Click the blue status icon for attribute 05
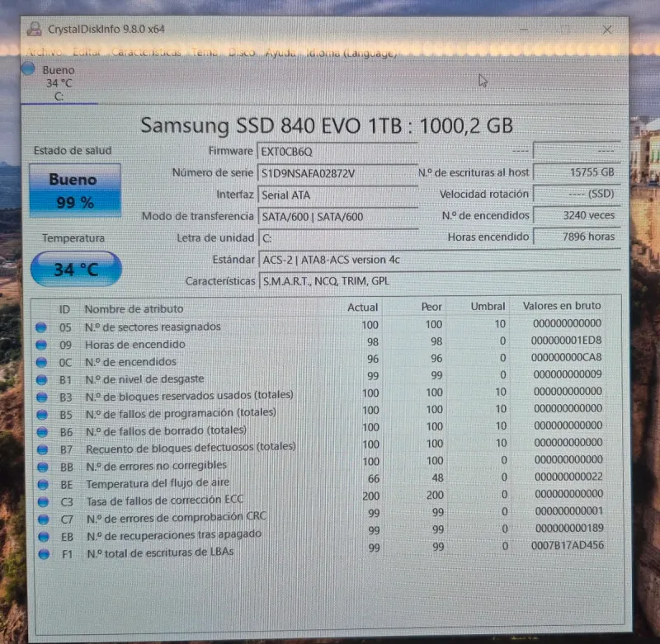Image resolution: width=660 pixels, height=644 pixels. pyautogui.click(x=41, y=327)
